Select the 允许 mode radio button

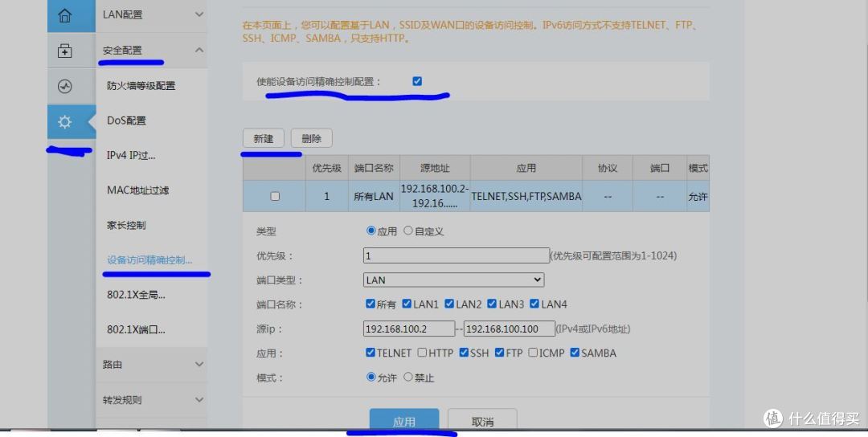tap(371, 377)
